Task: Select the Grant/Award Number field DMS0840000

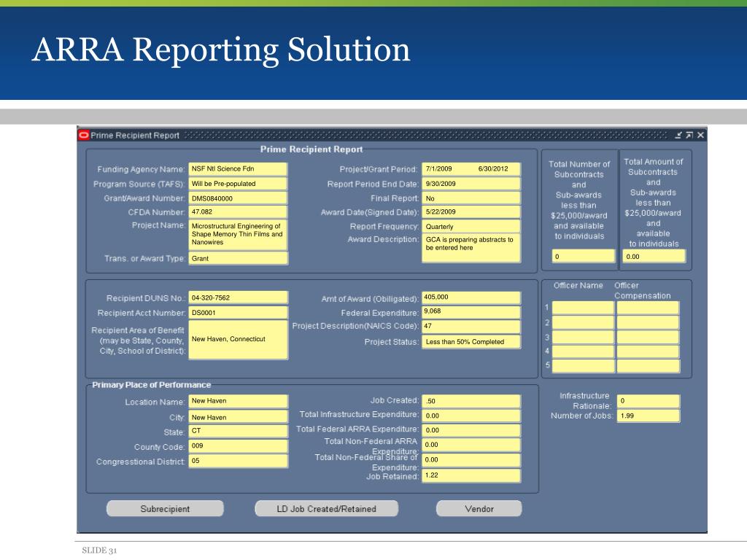Action: pos(239,198)
